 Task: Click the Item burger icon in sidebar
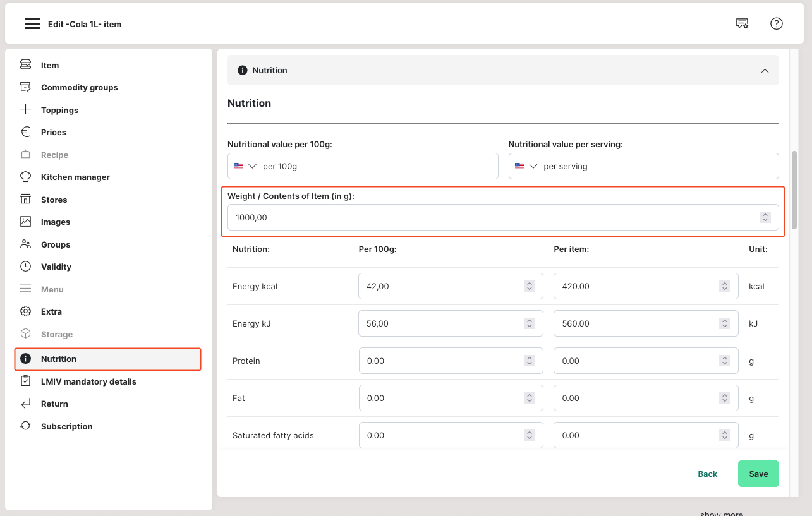pos(25,65)
